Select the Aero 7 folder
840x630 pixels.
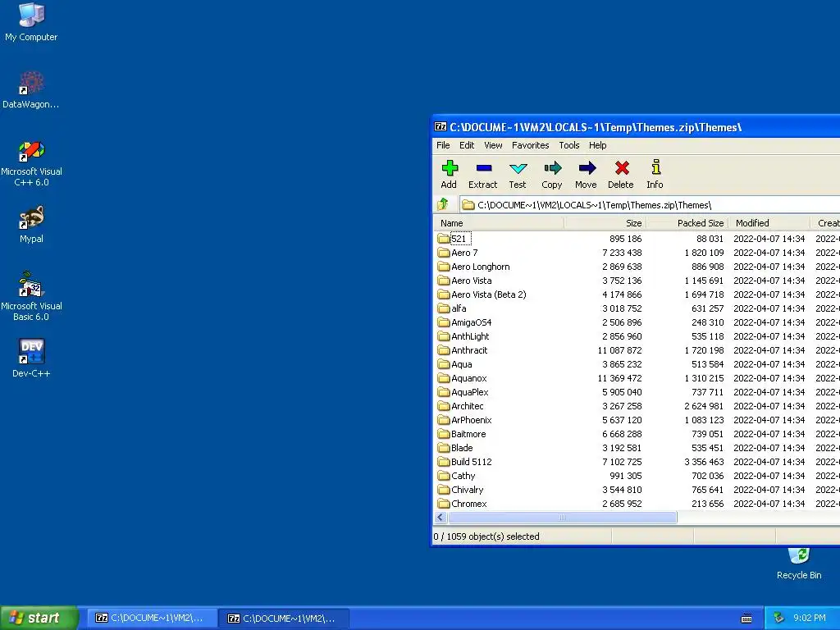pos(458,253)
